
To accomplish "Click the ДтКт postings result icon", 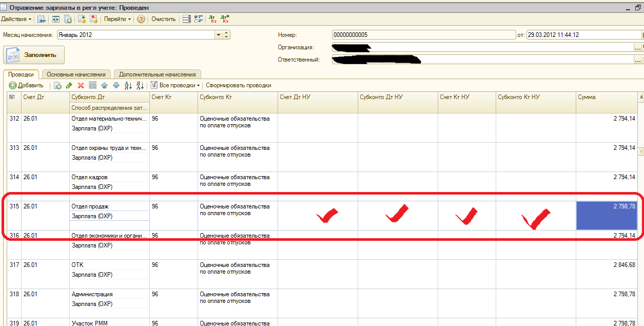I will 212,19.
